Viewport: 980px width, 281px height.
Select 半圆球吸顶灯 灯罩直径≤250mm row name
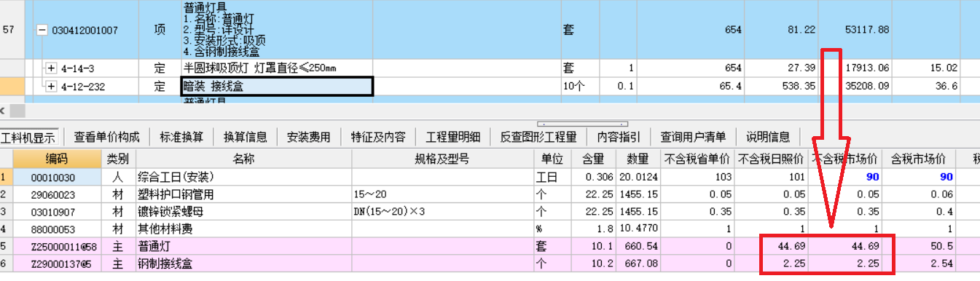click(x=277, y=68)
